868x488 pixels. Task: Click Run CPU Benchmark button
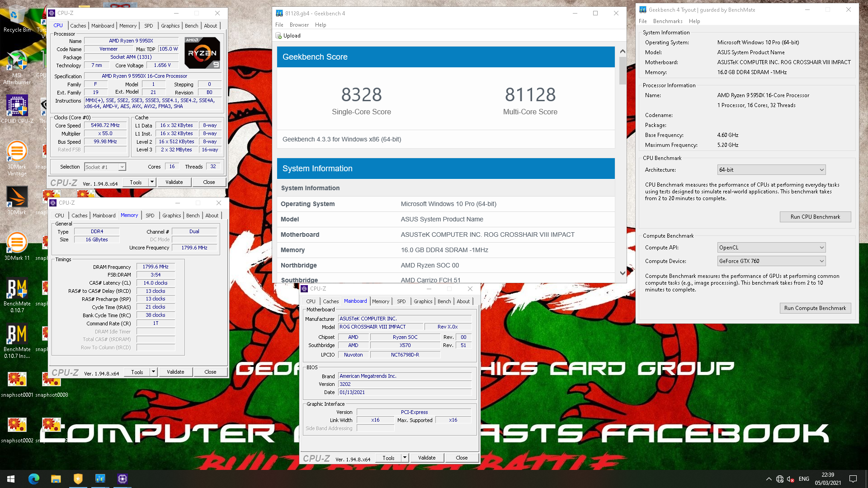[x=815, y=217]
